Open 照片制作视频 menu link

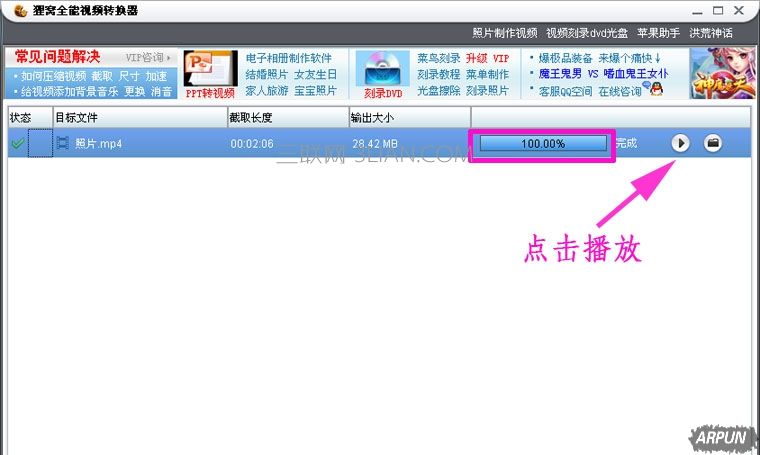pyautogui.click(x=505, y=33)
